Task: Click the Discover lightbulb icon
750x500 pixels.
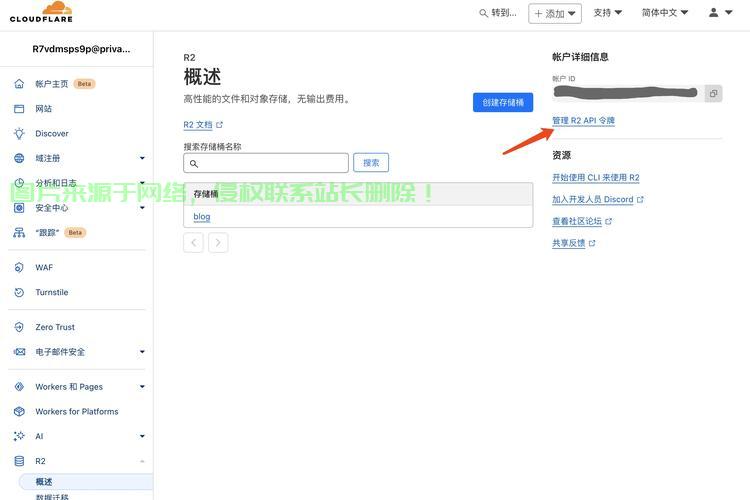Action: click(x=19, y=133)
